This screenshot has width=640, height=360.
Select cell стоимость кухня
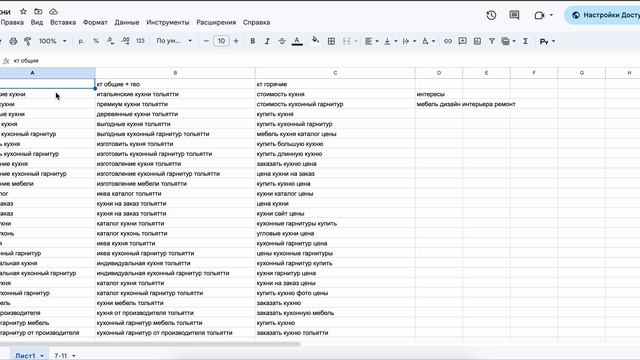pos(335,94)
